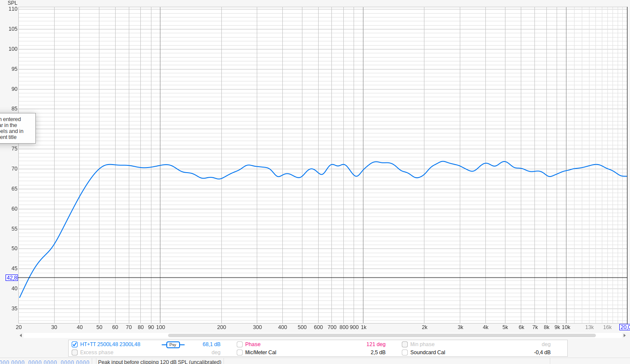
Task: Uncheck the HT+TT 2500L48 2300L48 trace checkbox
Action: pos(75,344)
